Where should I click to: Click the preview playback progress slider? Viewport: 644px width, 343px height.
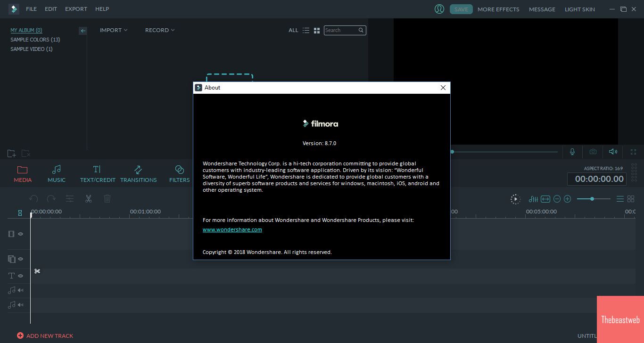504,152
